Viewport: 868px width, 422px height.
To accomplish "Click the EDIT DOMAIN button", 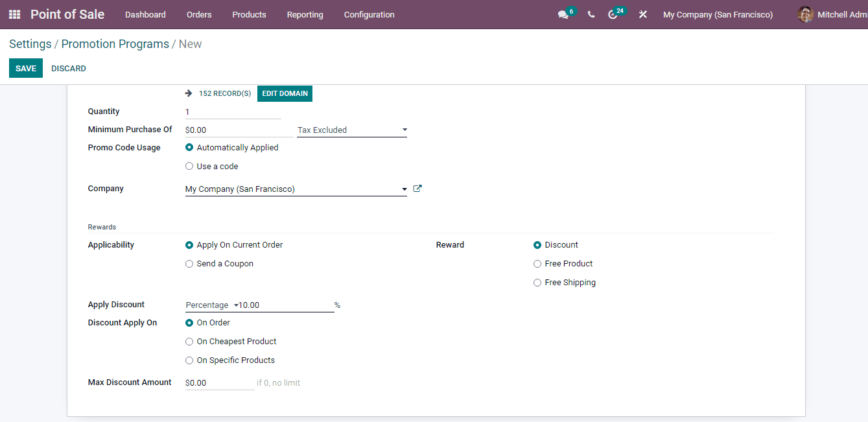I will [285, 93].
